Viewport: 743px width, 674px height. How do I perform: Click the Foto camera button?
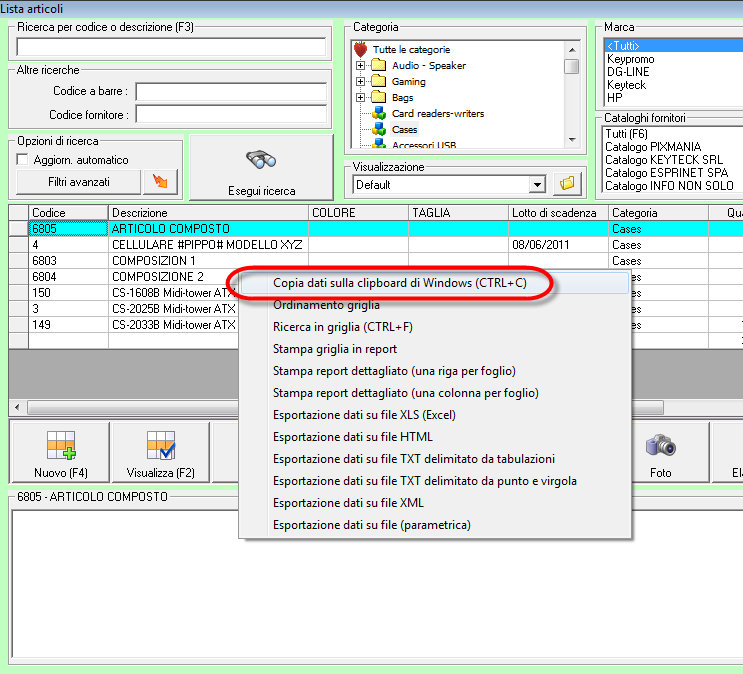pos(661,453)
